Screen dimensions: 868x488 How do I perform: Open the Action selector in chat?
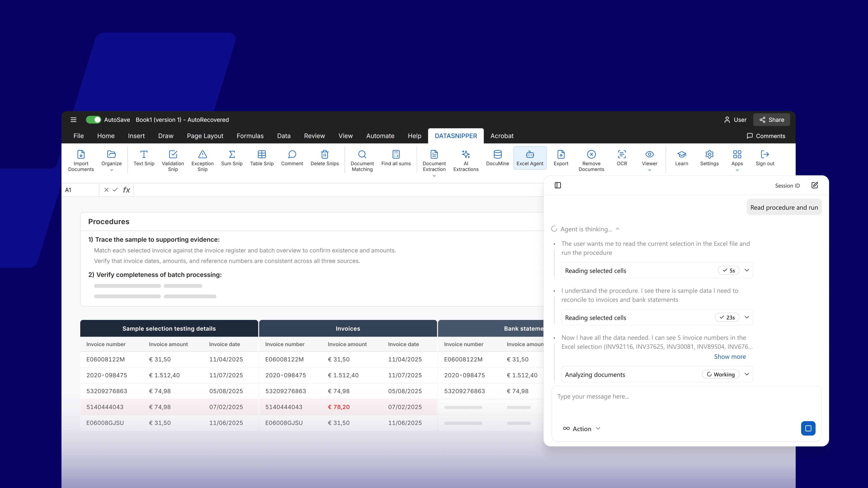pyautogui.click(x=581, y=428)
